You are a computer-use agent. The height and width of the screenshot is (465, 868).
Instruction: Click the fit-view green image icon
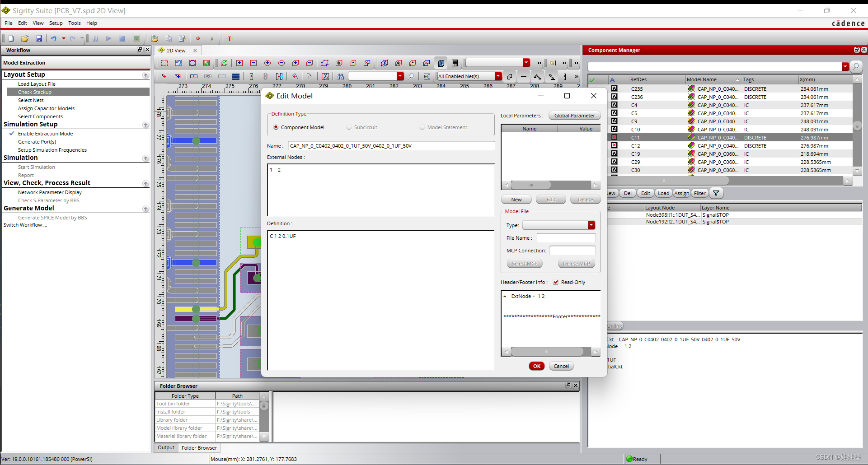click(206, 63)
